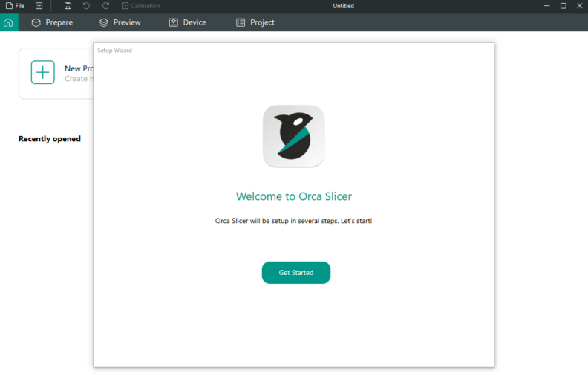
Task: Click the redo arrow icon
Action: (x=105, y=6)
